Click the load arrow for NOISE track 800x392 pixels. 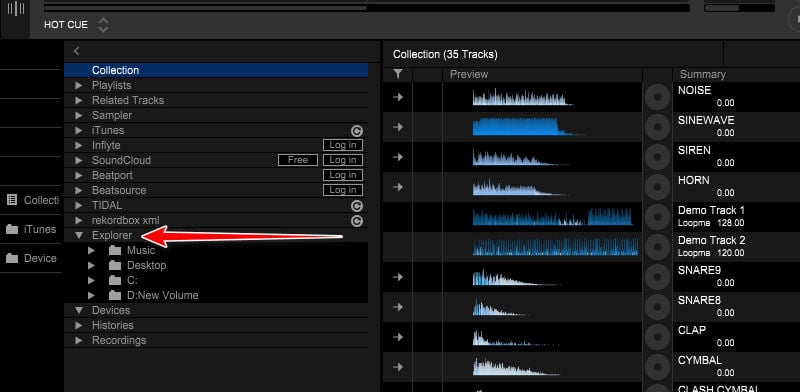[x=398, y=97]
